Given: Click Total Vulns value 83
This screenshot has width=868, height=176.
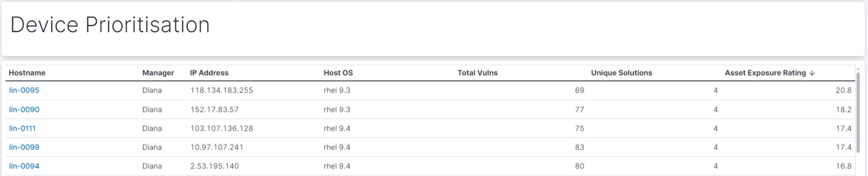Looking at the screenshot, I should click(579, 147).
